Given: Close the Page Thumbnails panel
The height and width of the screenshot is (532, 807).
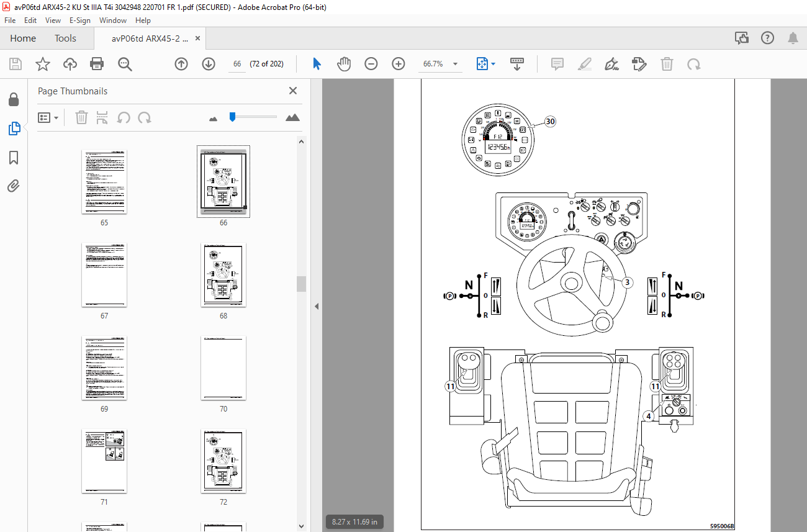Looking at the screenshot, I should click(293, 91).
